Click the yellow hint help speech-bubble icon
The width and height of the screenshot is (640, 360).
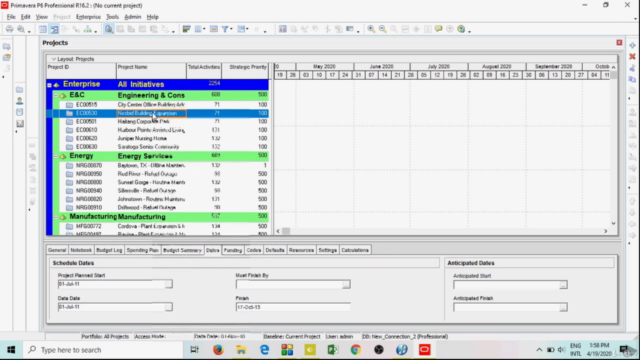(439, 29)
